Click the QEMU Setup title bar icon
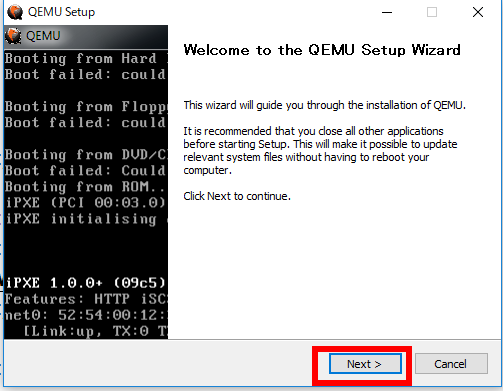Screen dimensions: 503x391 click(x=15, y=12)
